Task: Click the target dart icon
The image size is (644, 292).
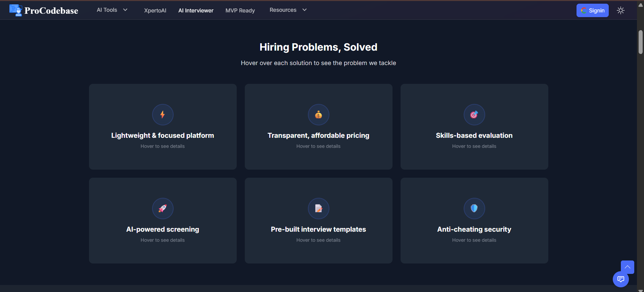Action: point(474,115)
